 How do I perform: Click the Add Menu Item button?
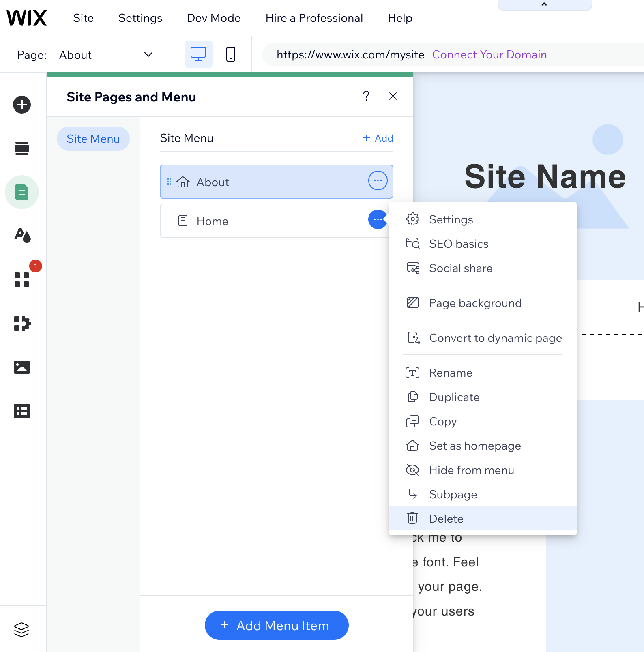click(277, 625)
